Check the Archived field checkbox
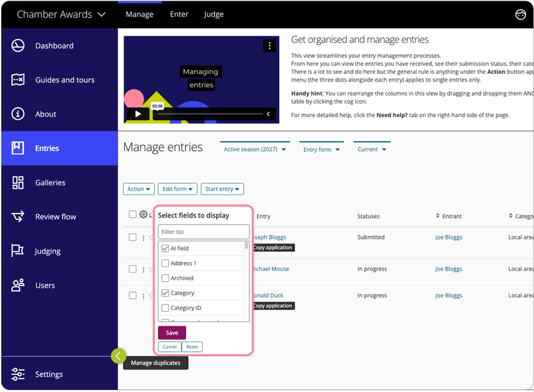The height and width of the screenshot is (392, 534). (x=165, y=278)
